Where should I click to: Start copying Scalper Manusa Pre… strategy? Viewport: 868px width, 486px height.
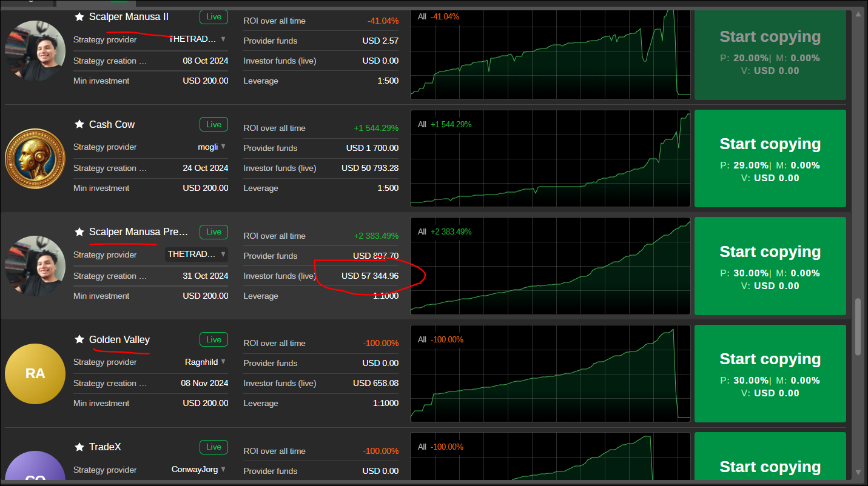coord(770,266)
